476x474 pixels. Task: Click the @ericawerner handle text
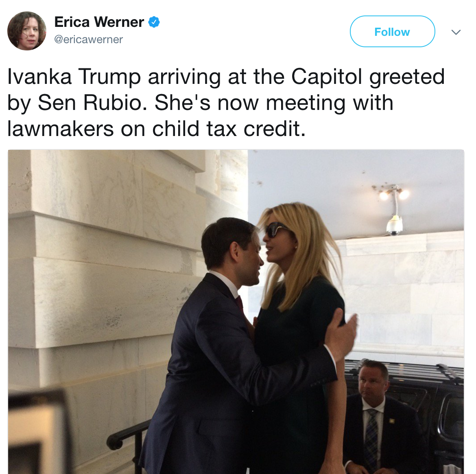coord(88,39)
